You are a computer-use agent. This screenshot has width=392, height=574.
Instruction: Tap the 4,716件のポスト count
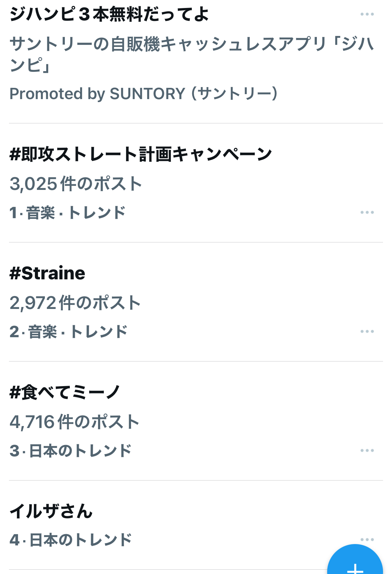point(74,422)
